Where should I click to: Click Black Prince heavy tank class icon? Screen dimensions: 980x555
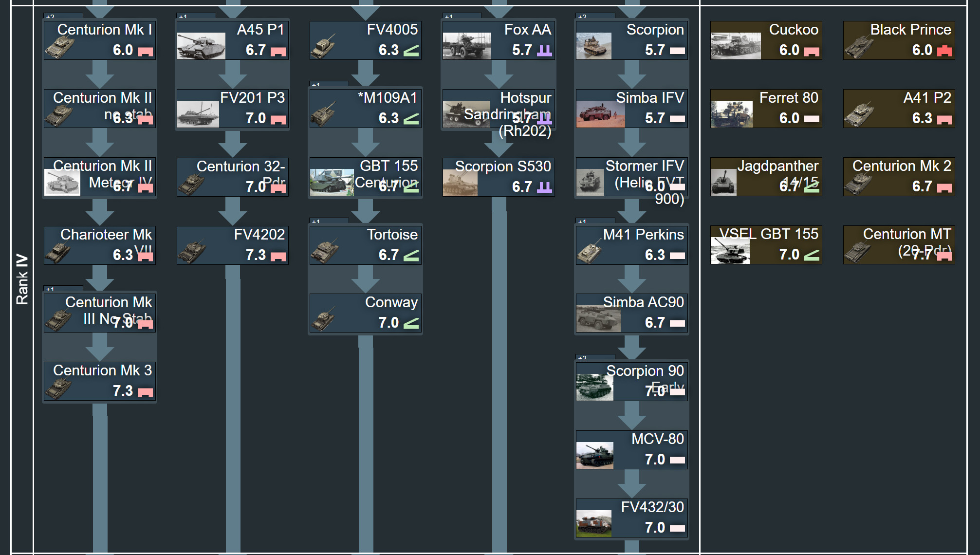point(944,51)
